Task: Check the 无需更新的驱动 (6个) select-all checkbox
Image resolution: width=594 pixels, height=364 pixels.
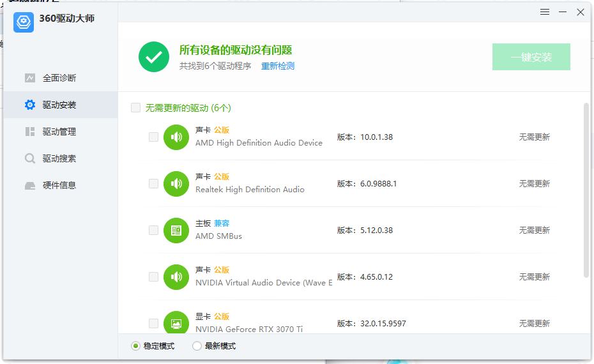Action: coord(135,107)
